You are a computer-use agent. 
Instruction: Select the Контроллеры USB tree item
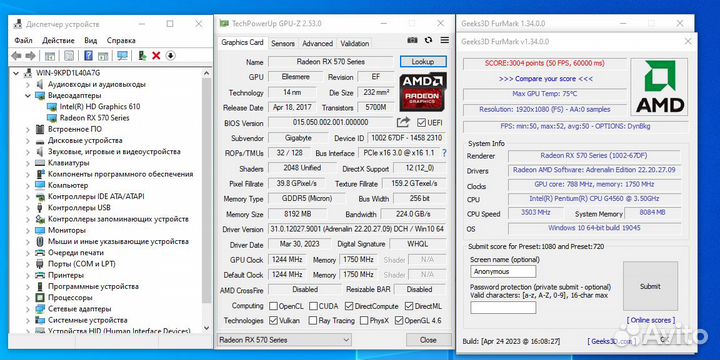(79, 208)
